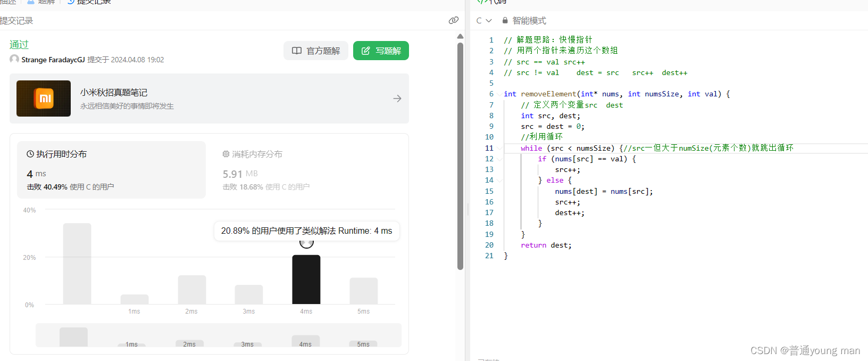Screen dimensions: 868x361
Task: Select the tallest 0ms chart bar
Action: [x=77, y=264]
